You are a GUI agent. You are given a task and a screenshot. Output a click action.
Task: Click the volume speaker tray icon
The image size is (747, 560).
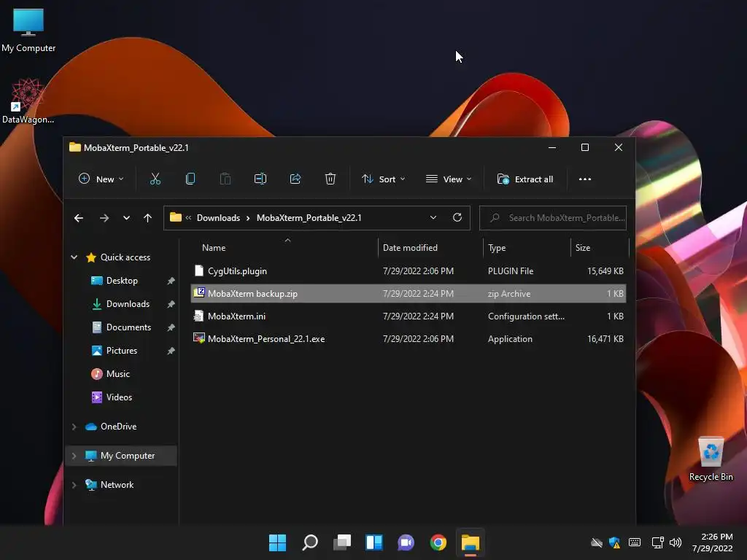[675, 542]
